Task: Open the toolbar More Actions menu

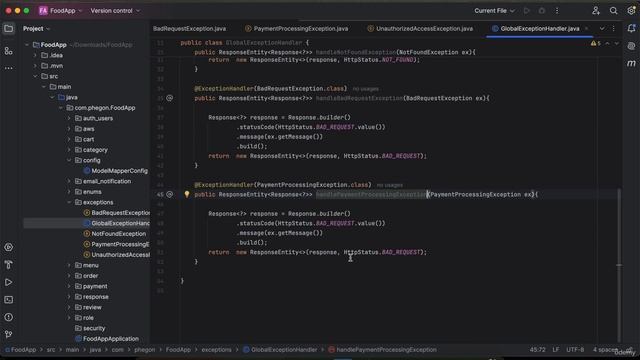Action: click(557, 11)
